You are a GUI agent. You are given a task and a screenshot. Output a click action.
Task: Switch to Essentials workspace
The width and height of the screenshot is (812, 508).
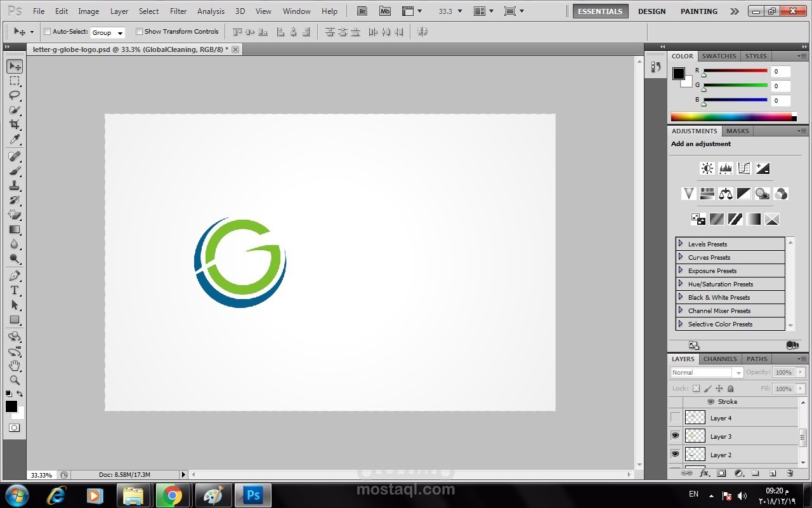click(x=600, y=11)
